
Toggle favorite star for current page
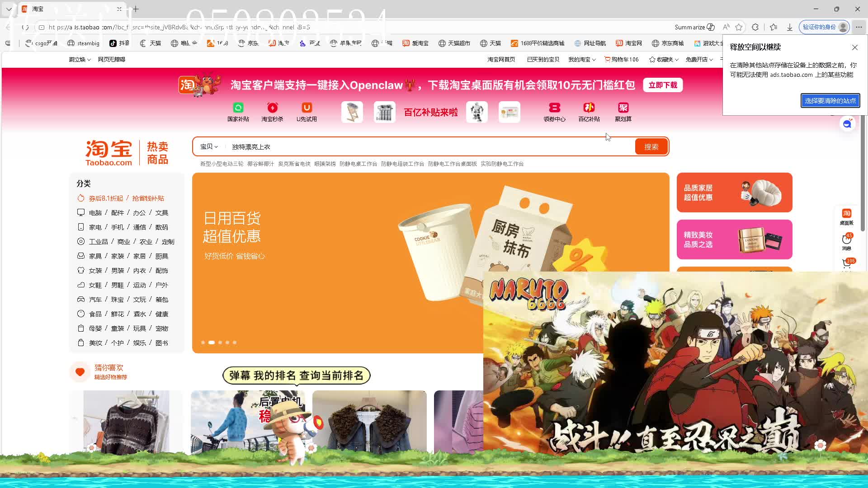click(739, 27)
